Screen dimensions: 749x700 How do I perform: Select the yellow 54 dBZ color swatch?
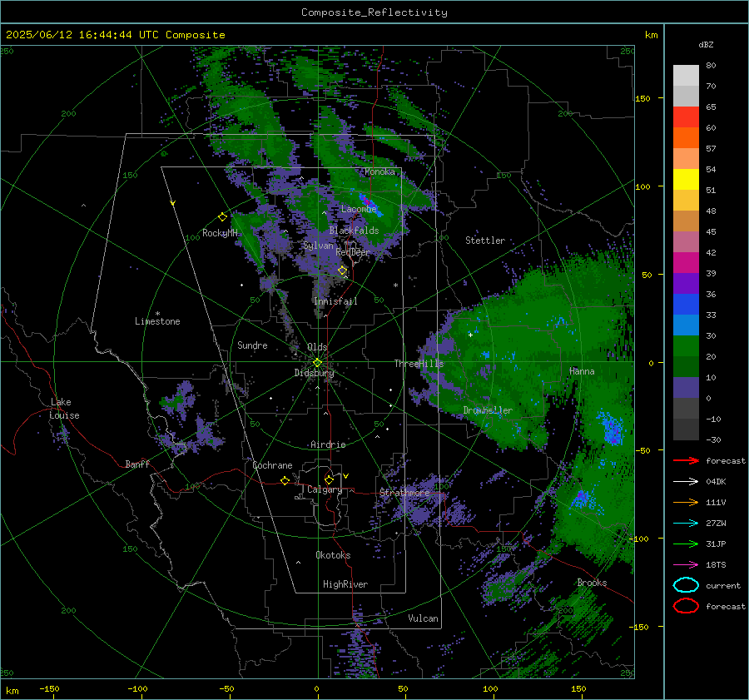pos(686,179)
